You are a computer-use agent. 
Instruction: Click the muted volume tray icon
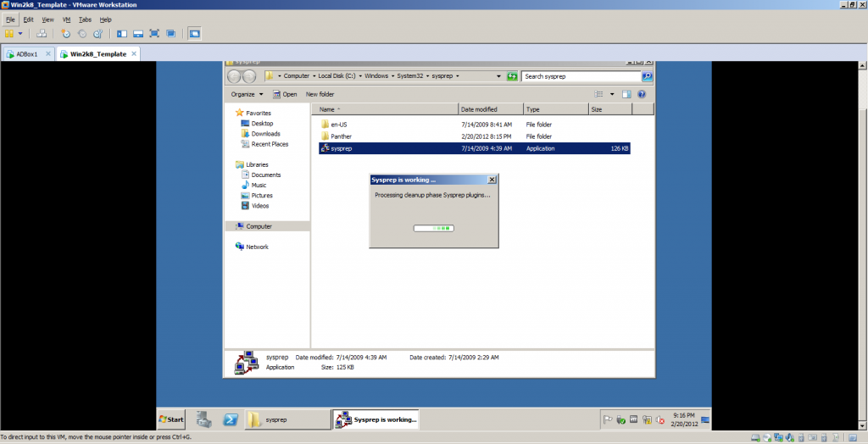coord(660,420)
